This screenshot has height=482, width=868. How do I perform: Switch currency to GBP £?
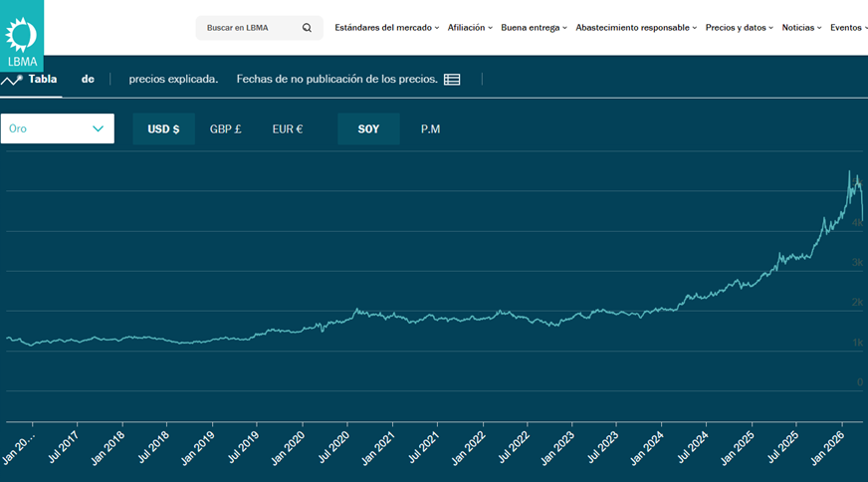[x=225, y=129]
